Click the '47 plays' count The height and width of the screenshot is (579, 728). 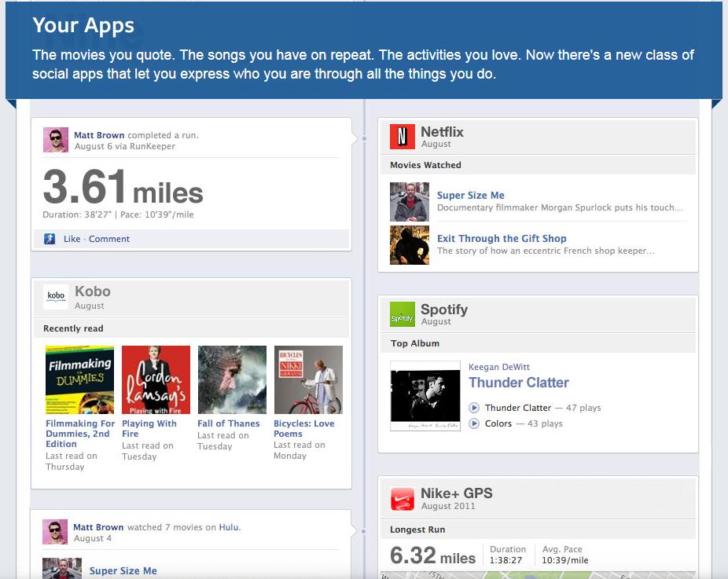(583, 408)
